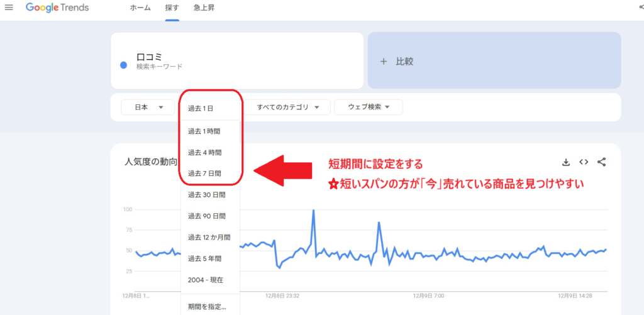
Task: Switch to the ホーム tab
Action: 140,8
